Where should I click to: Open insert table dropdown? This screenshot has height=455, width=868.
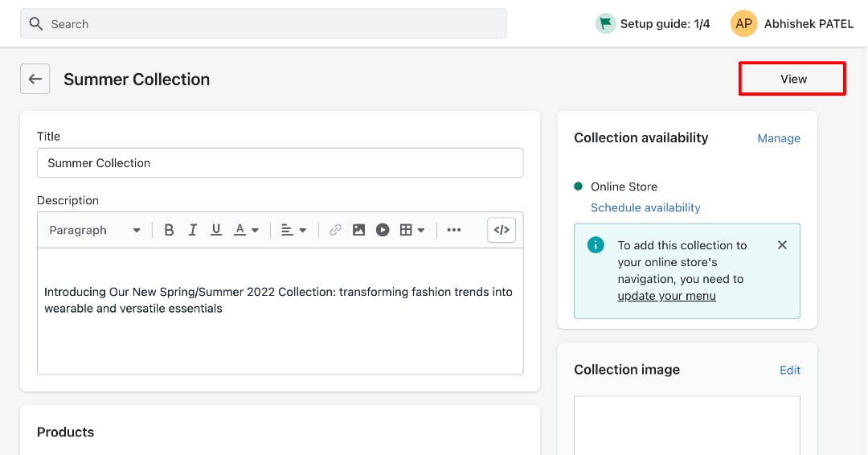412,230
